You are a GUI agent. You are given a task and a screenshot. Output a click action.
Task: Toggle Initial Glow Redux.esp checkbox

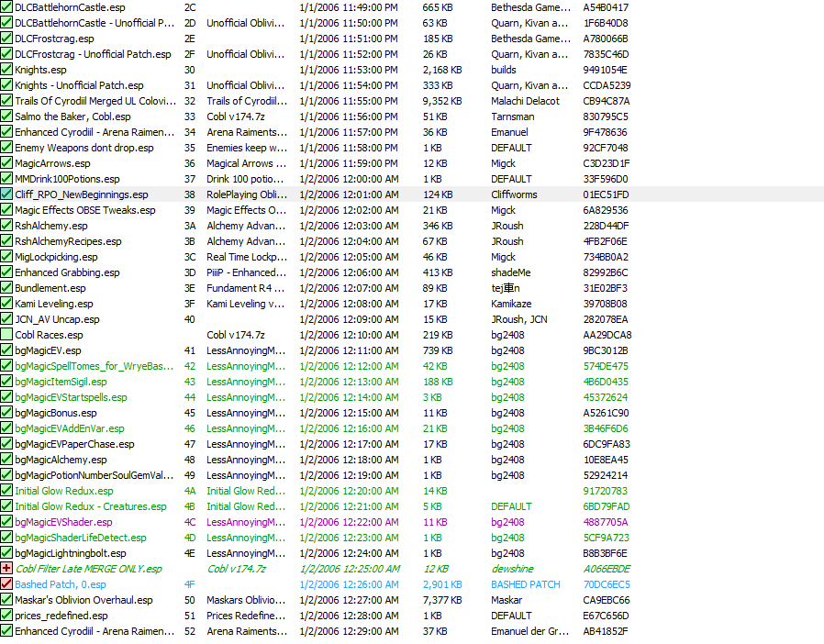pos(6,491)
